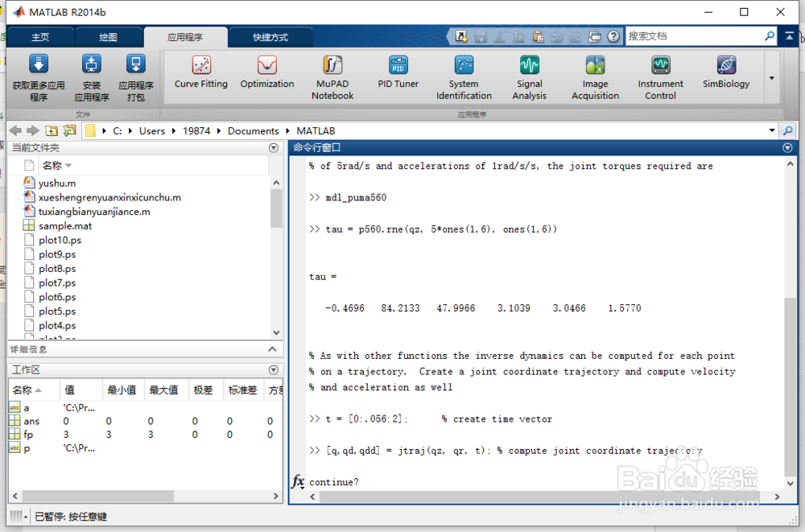This screenshot has width=805, height=532.
Task: Click 19874 folder in the path bar
Action: tap(196, 131)
